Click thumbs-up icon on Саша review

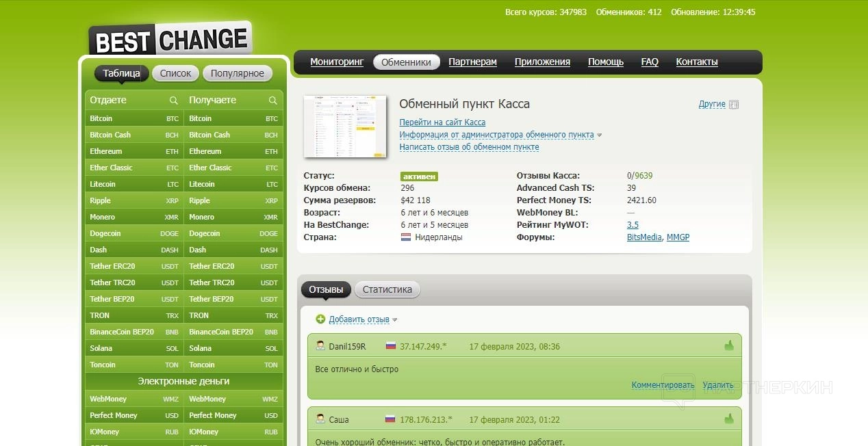pos(729,419)
